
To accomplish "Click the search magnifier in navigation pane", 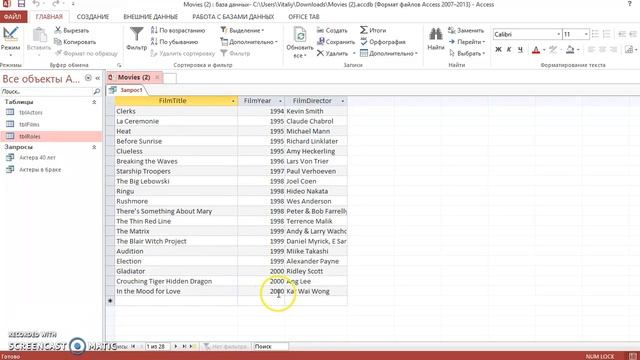I will coord(97,91).
